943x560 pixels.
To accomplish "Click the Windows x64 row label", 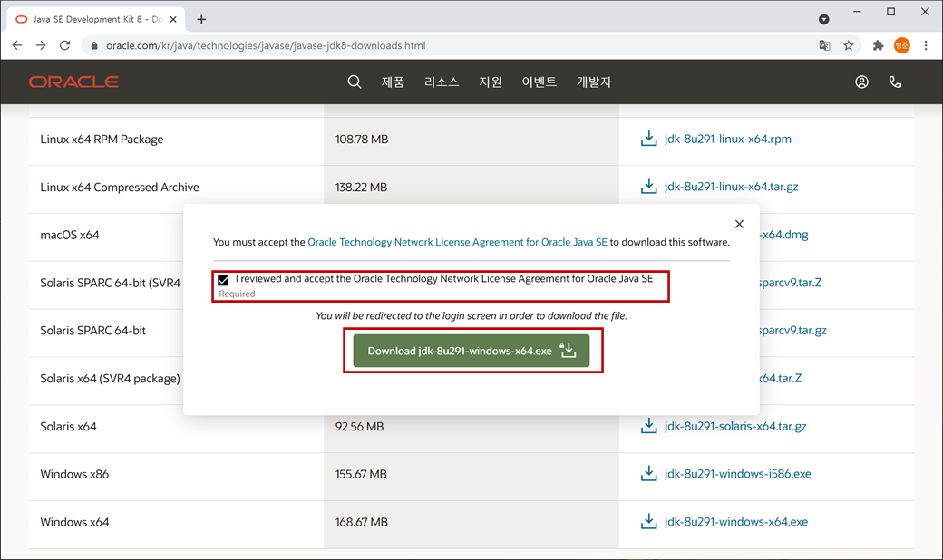I will click(74, 522).
